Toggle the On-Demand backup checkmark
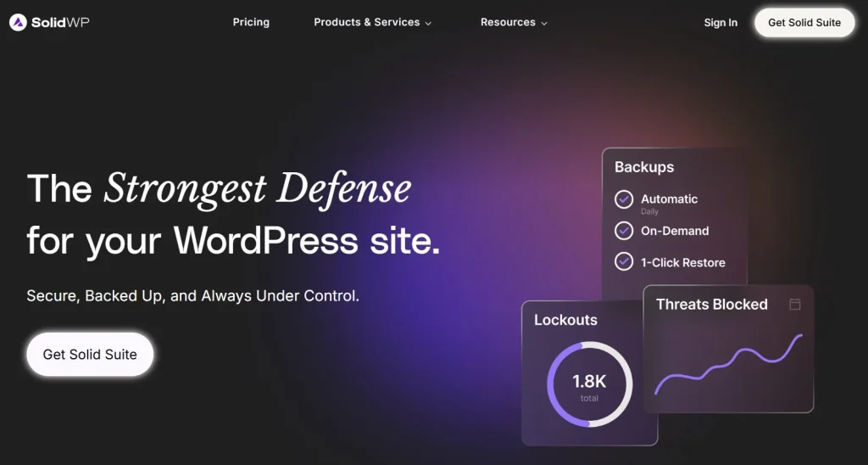Screen dimensions: 868x465 [x=624, y=231]
